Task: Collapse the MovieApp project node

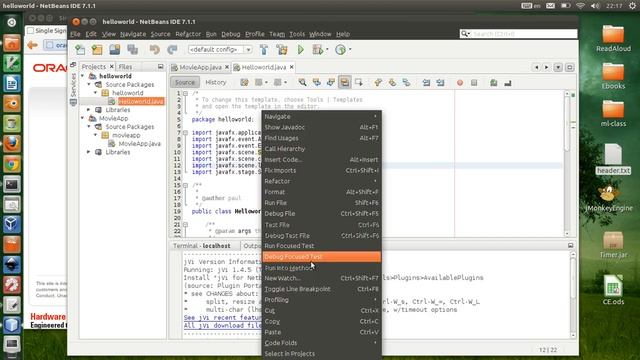Action: click(83, 118)
